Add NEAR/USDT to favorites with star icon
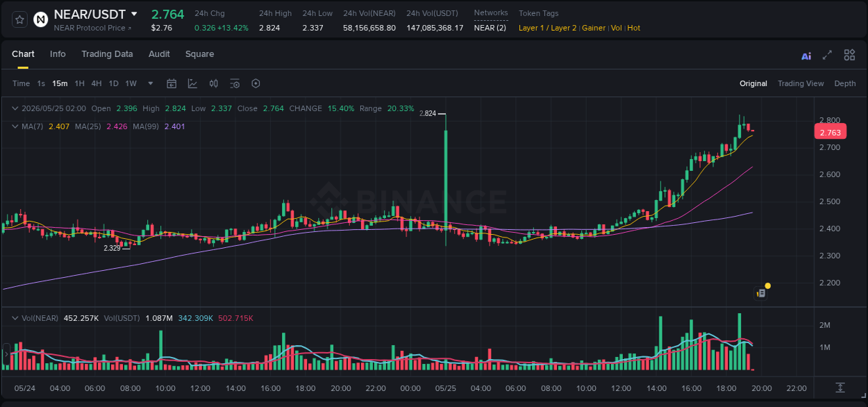This screenshot has width=868, height=407. tap(20, 19)
